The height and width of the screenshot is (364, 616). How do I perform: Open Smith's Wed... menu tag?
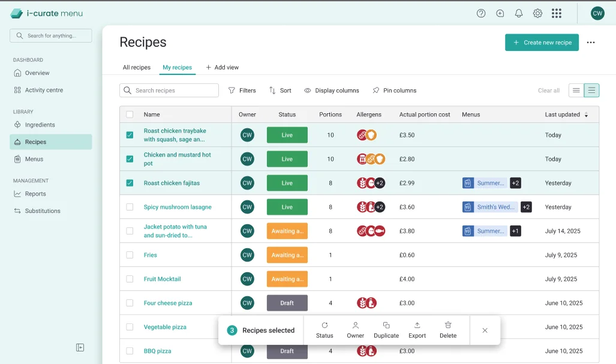coord(490,207)
